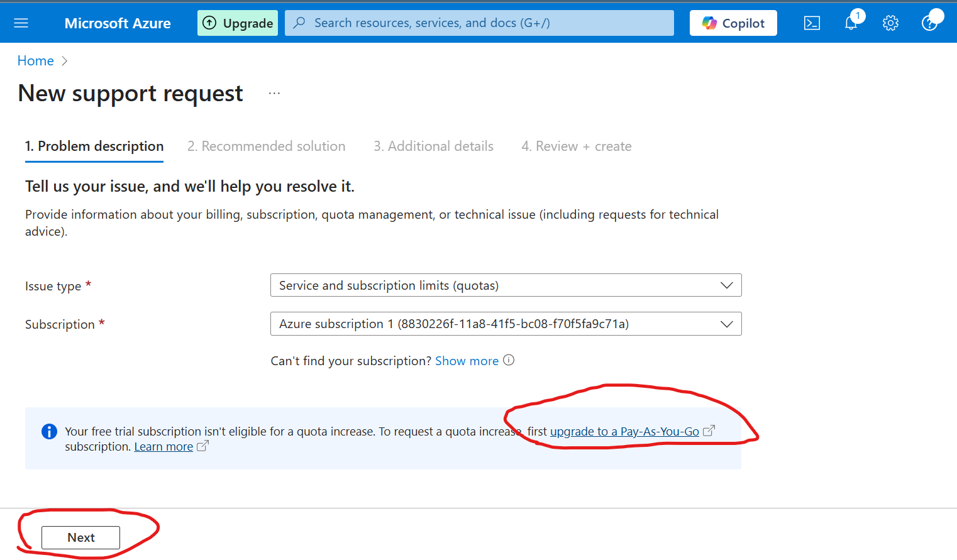Select the Recommended solution tab
957x560 pixels.
tap(267, 146)
